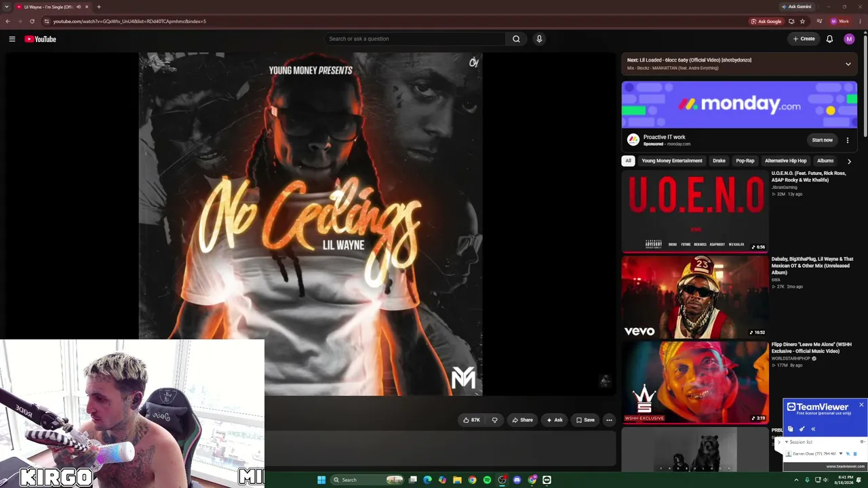Viewport: 868px width, 488px height.
Task: Open the Dababy, BigXthaPlug, Lil Wayne video title
Action: [812, 266]
